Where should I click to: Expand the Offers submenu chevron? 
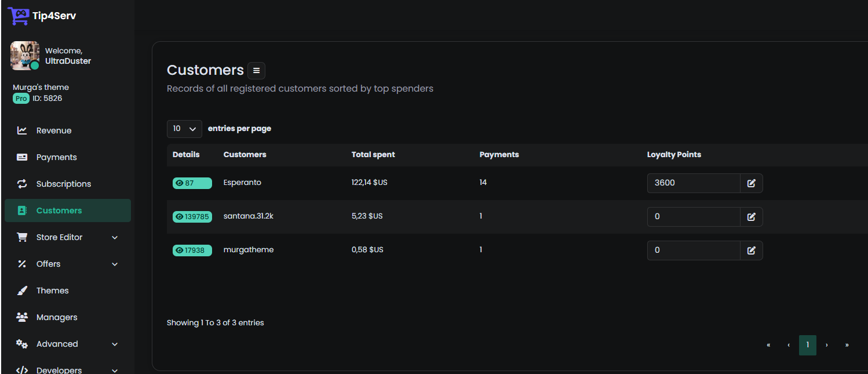[115, 264]
